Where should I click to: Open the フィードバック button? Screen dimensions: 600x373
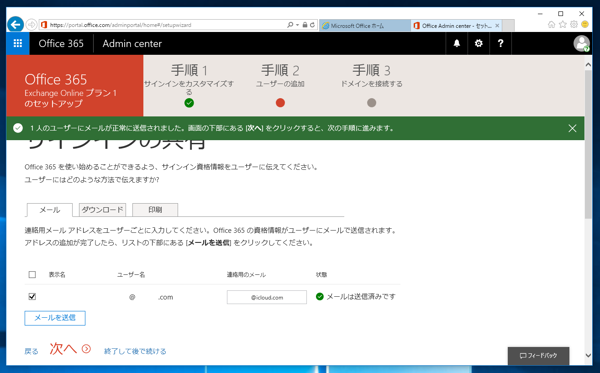[538, 356]
